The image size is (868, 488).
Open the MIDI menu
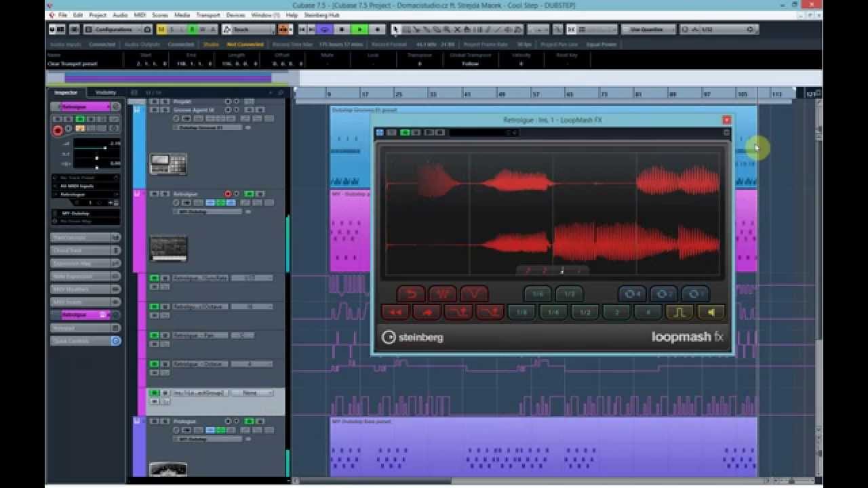click(x=139, y=15)
